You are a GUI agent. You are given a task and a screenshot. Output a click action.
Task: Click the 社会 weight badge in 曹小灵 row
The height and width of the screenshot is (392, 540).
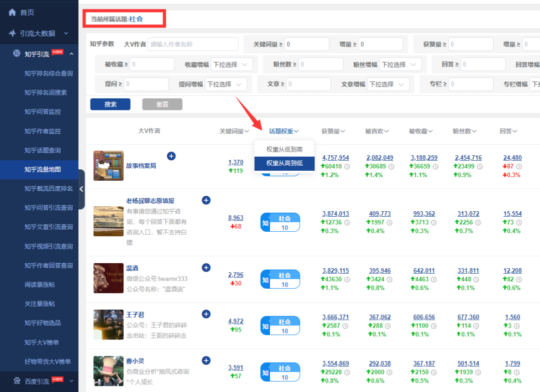280,372
